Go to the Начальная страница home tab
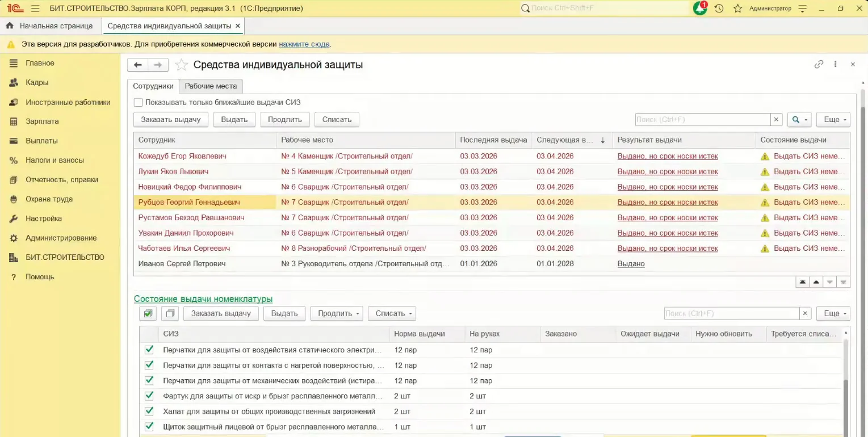The image size is (868, 437). click(x=49, y=26)
